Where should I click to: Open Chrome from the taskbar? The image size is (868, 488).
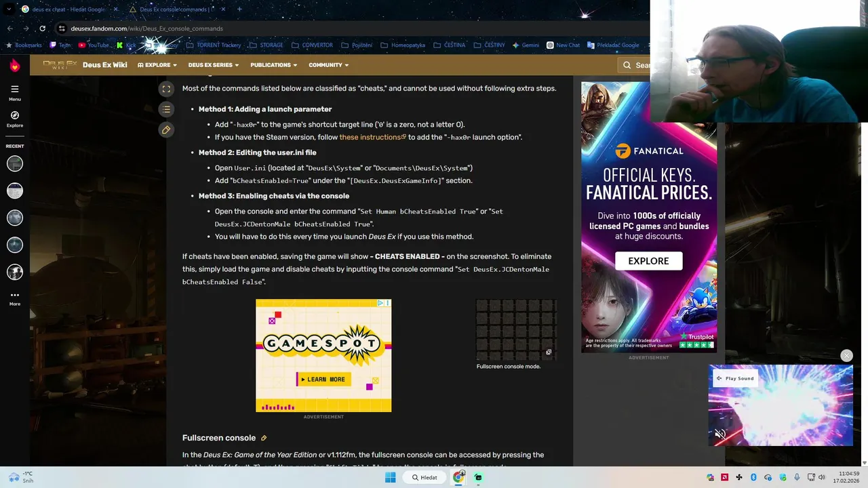click(x=458, y=477)
